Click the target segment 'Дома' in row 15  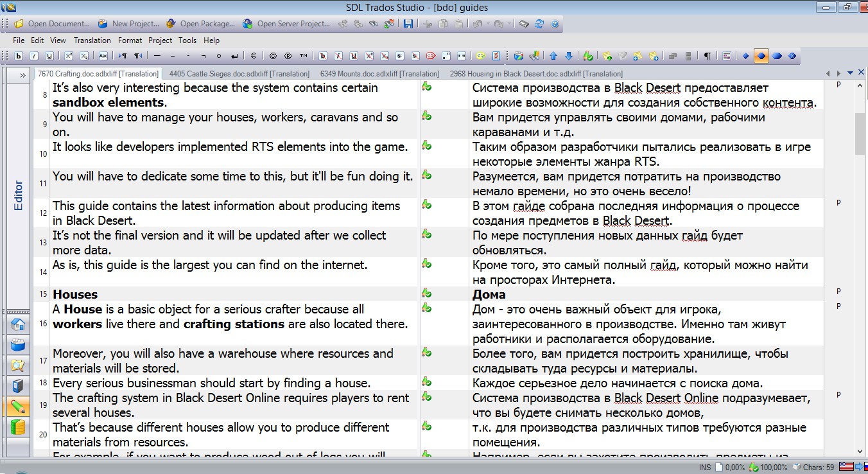click(x=489, y=294)
